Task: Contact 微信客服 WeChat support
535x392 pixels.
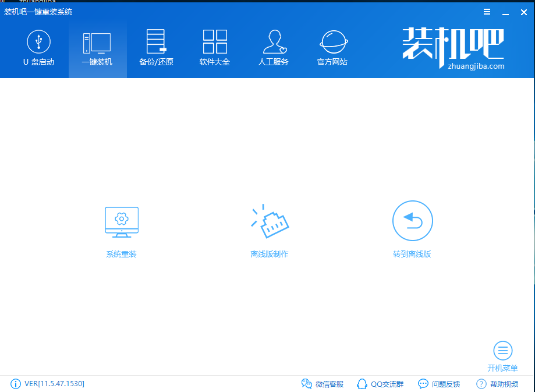Action: tap(323, 384)
